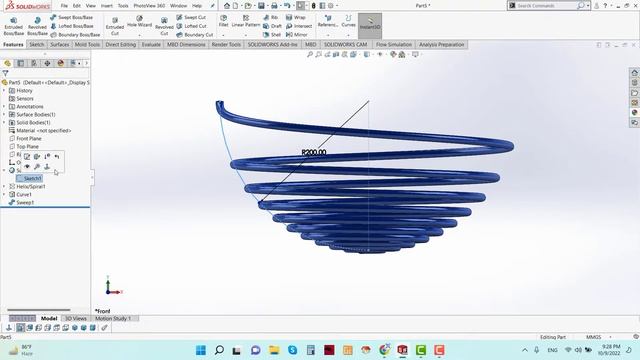The height and width of the screenshot is (360, 640).
Task: Expand the Annotations tree node
Action: click(x=4, y=107)
